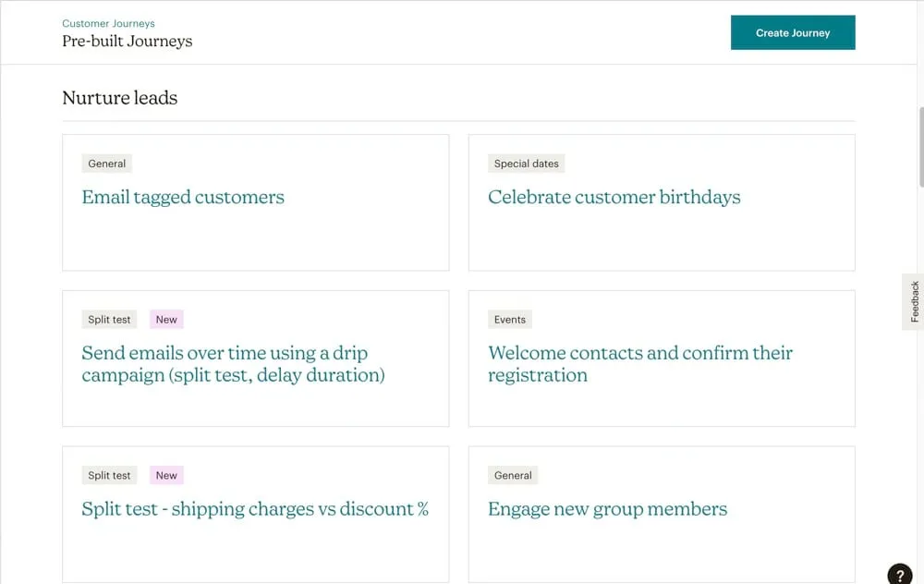Image resolution: width=924 pixels, height=584 pixels.
Task: Click the Split test tag on drip campaign card
Action: (109, 320)
